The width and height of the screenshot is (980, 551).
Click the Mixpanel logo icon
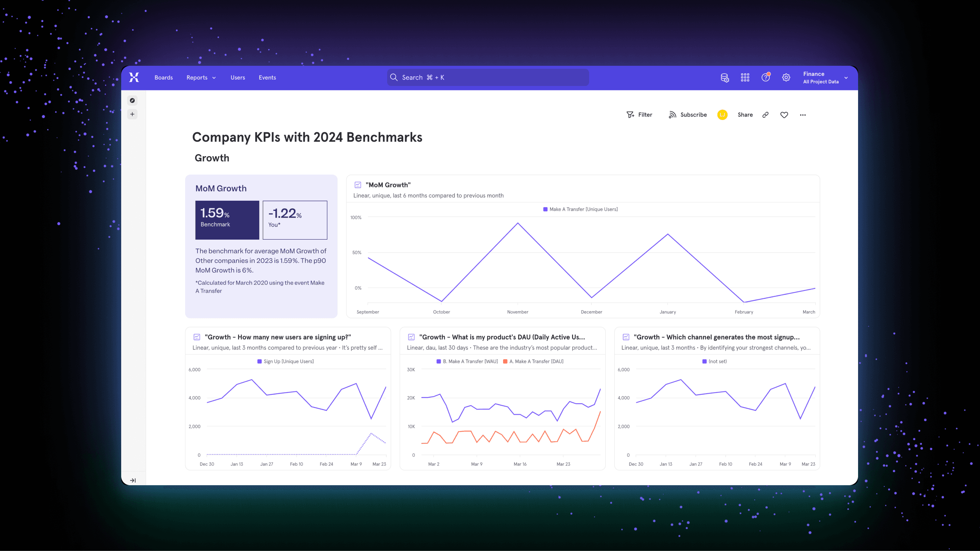134,77
